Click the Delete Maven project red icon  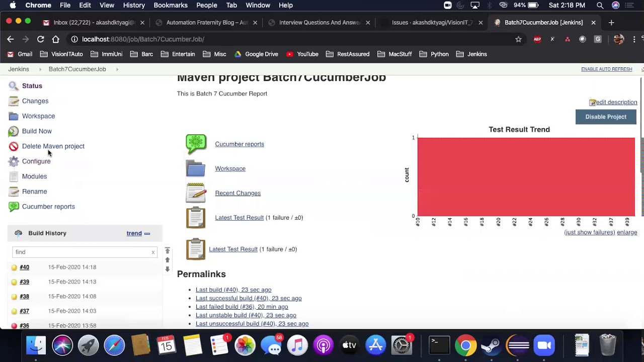pyautogui.click(x=14, y=146)
